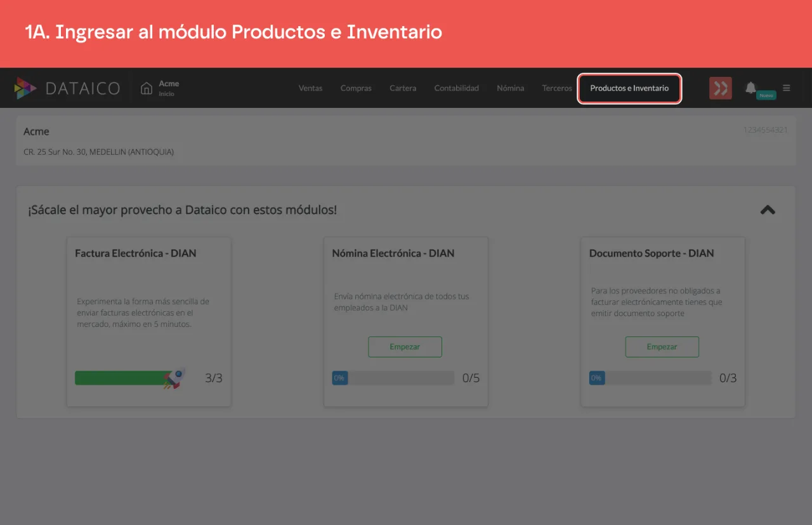Click the rocket icon on Factura Electrónica
The height and width of the screenshot is (525, 812).
(174, 378)
